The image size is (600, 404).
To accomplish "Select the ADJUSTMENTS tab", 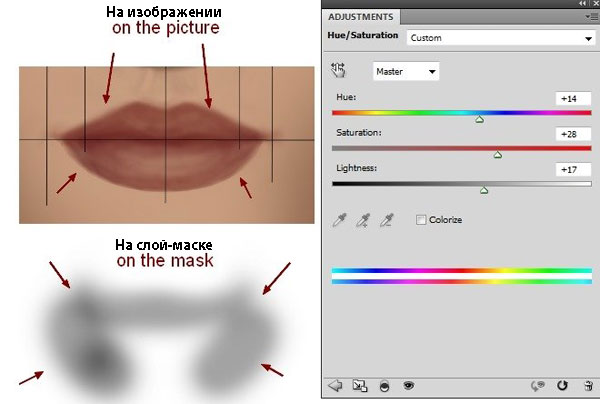I will click(x=361, y=17).
